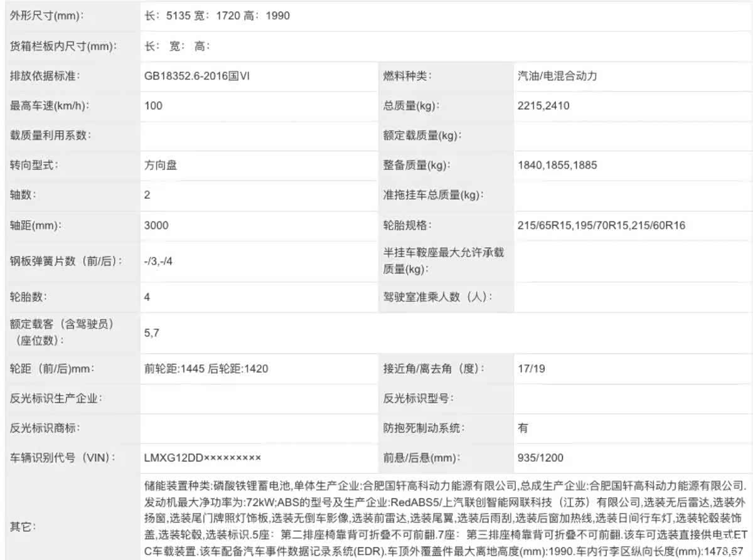The width and height of the screenshot is (753, 560).
Task: Click the anti-lock braking value 有
Action: pos(523,428)
